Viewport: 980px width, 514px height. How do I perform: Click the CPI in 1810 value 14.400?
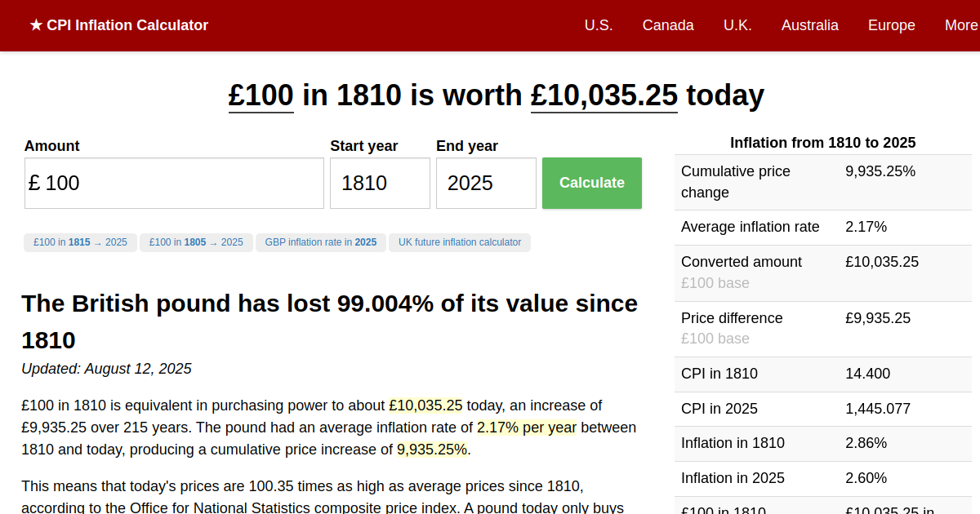coord(868,374)
